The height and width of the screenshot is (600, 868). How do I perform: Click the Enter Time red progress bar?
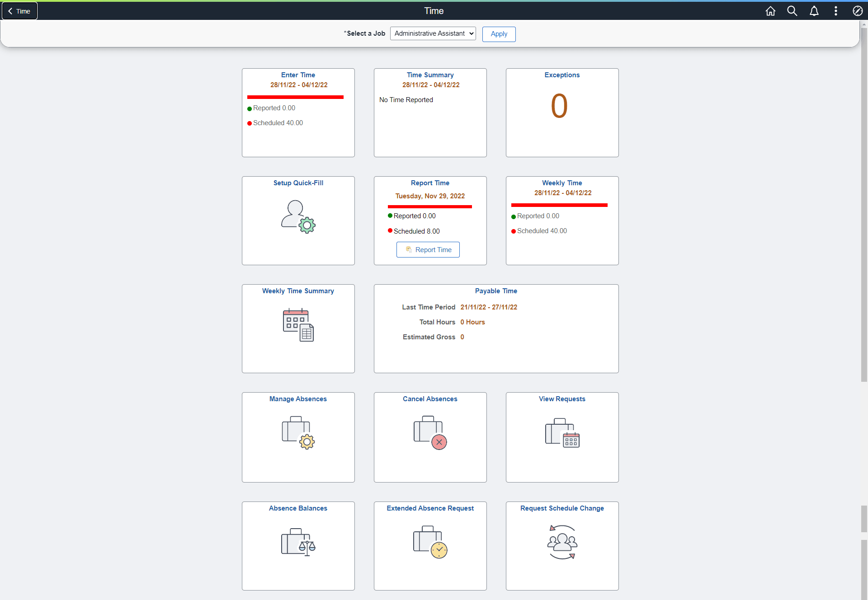[x=295, y=97]
